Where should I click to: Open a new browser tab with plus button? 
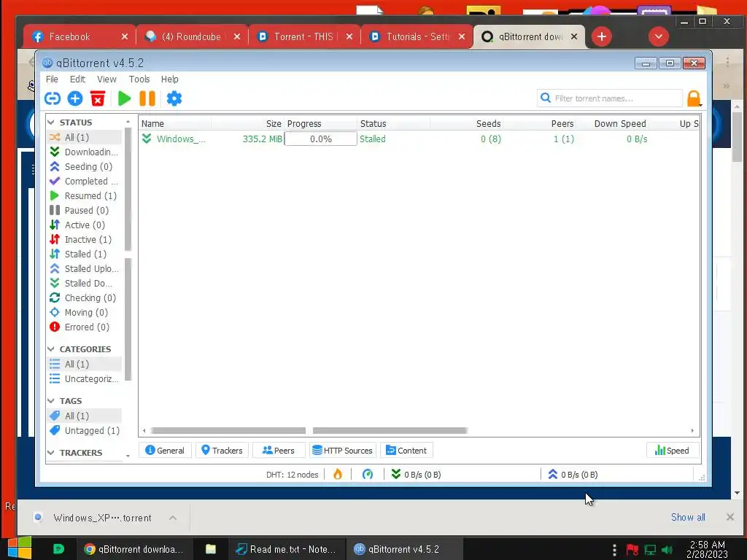pyautogui.click(x=602, y=36)
